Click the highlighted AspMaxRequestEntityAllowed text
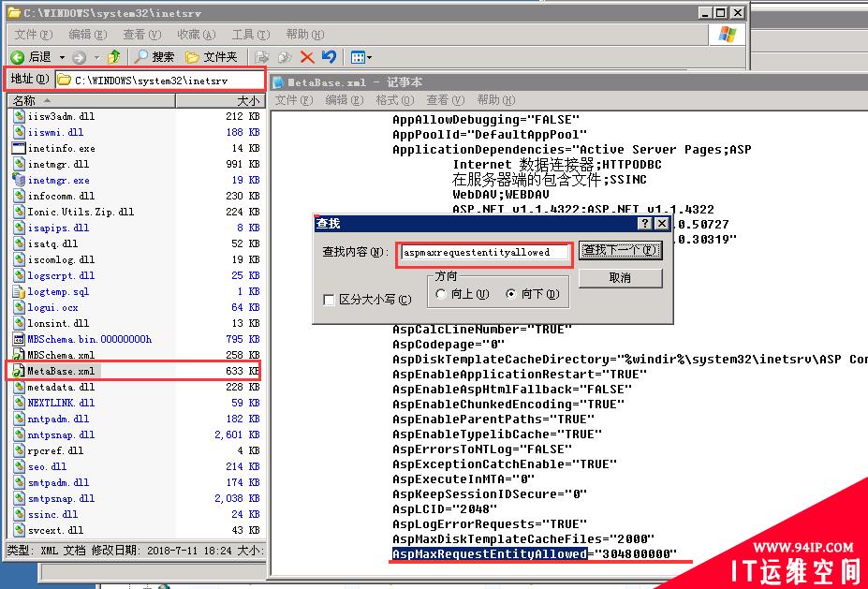This screenshot has width=868, height=589. (490, 553)
